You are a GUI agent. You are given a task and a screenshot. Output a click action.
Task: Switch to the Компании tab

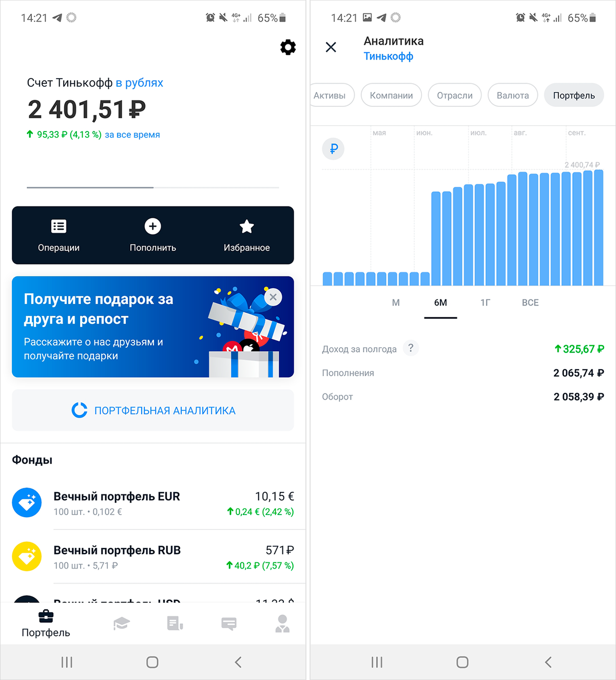coord(391,95)
